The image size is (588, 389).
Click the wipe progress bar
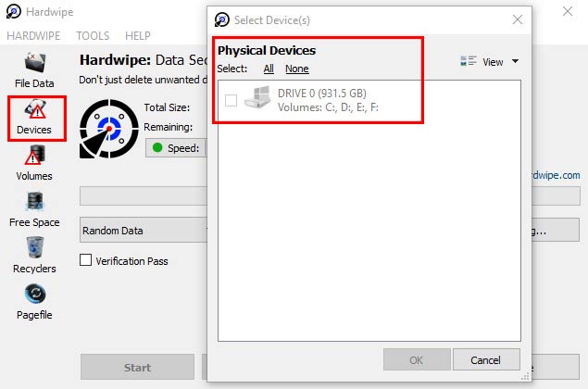[144, 195]
